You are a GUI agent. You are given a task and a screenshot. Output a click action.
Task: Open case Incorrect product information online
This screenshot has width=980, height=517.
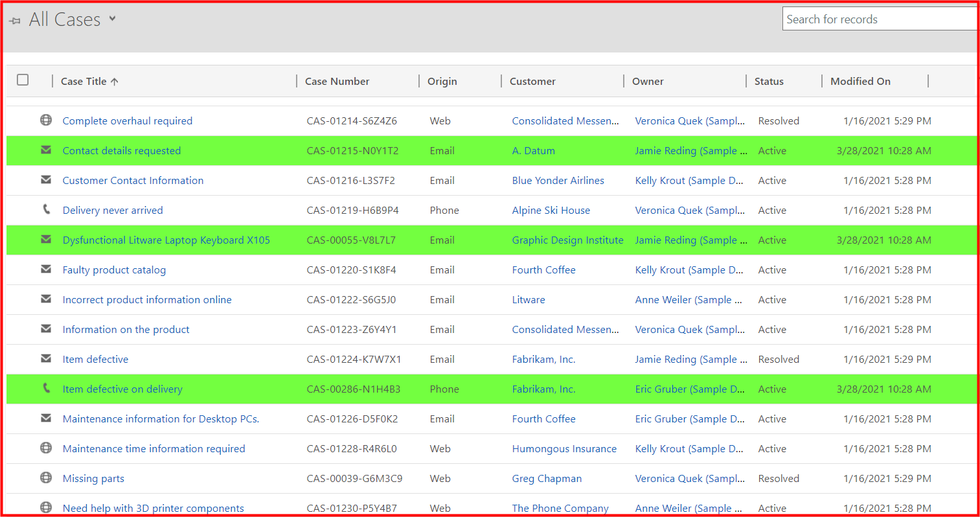click(147, 300)
